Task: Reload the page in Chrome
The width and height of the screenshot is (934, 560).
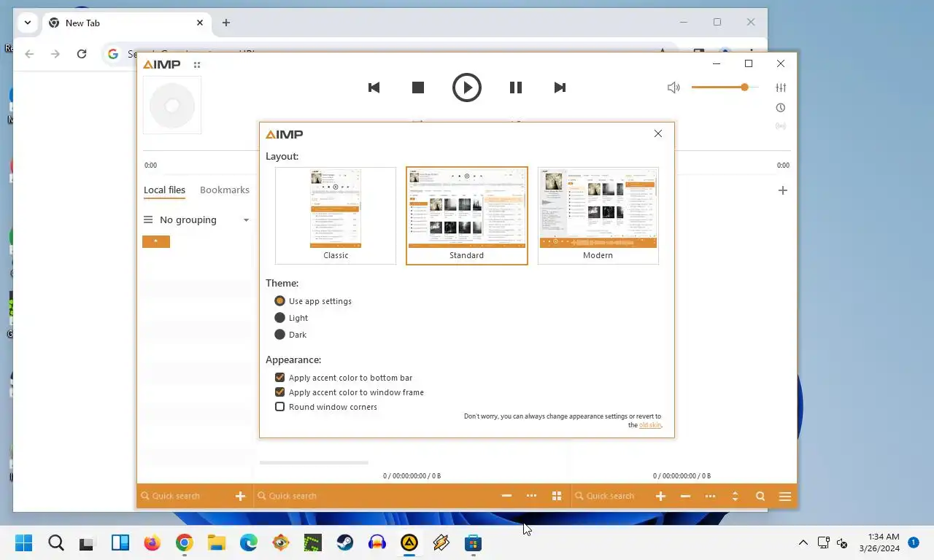Action: coord(82,54)
